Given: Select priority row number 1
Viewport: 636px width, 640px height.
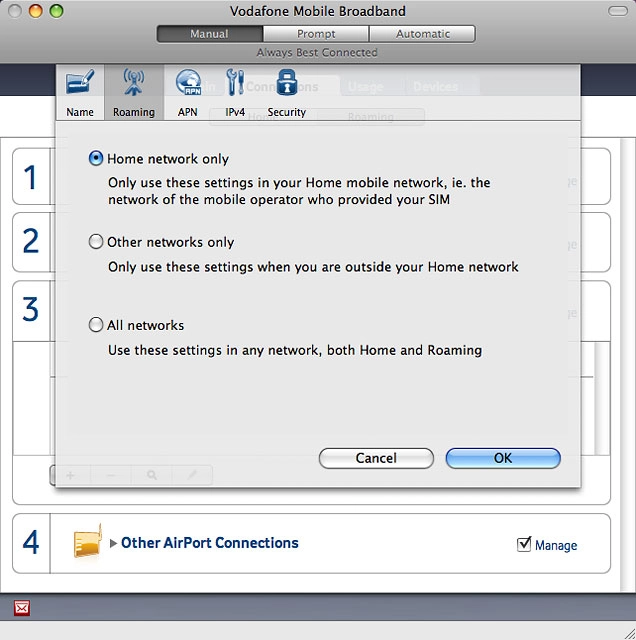Looking at the screenshot, I should pos(31,177).
